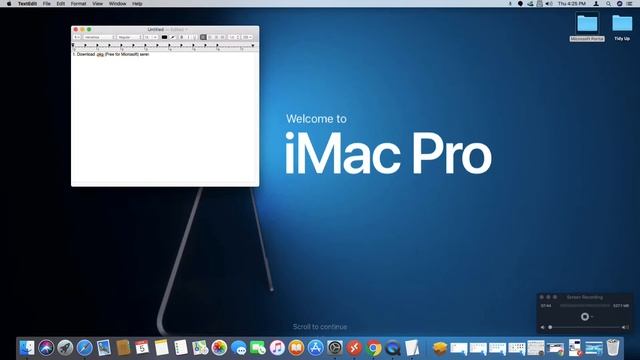Open the View menu
The height and width of the screenshot is (360, 640).
coord(97,4)
